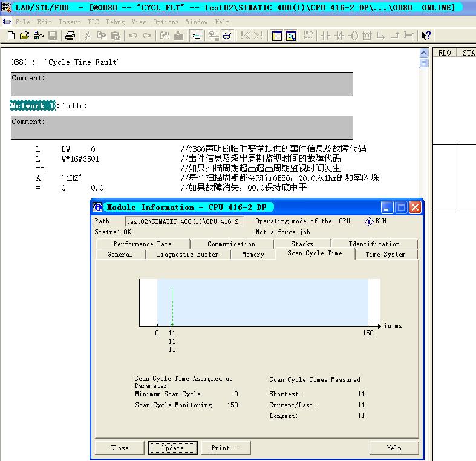Image resolution: width=476 pixels, height=461 pixels.
Task: Click the OB80 block comment box
Action: 182,84
